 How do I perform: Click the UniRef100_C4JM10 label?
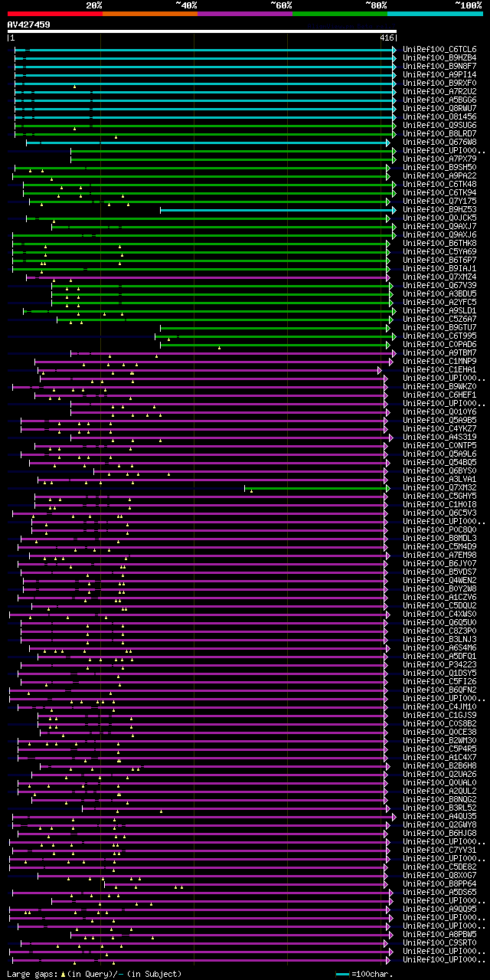439,706
